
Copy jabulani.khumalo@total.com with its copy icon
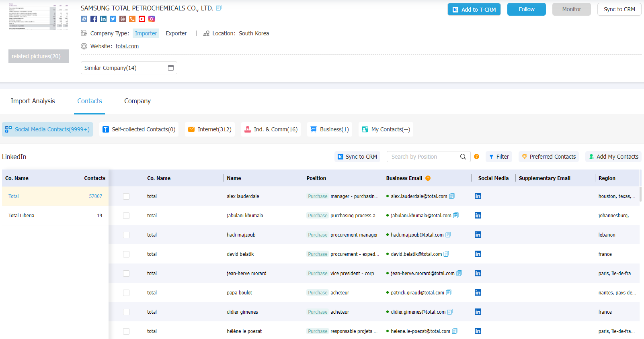[x=456, y=215]
